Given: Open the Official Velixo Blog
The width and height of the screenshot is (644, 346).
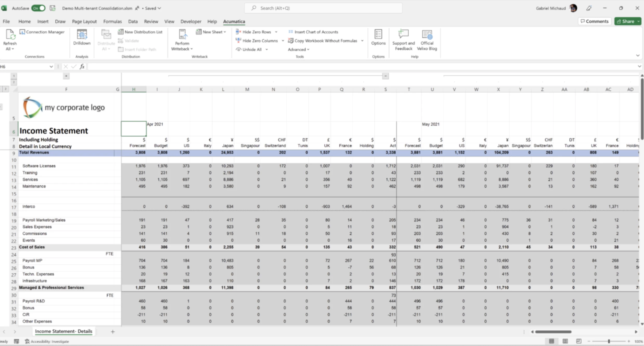Looking at the screenshot, I should [x=427, y=35].
